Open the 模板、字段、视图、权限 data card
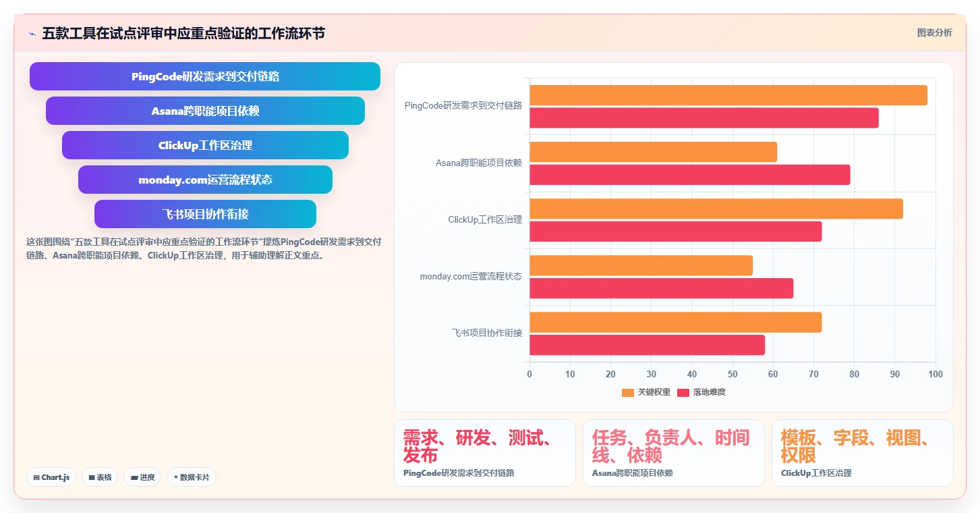The image size is (980, 513). pyautogui.click(x=863, y=453)
